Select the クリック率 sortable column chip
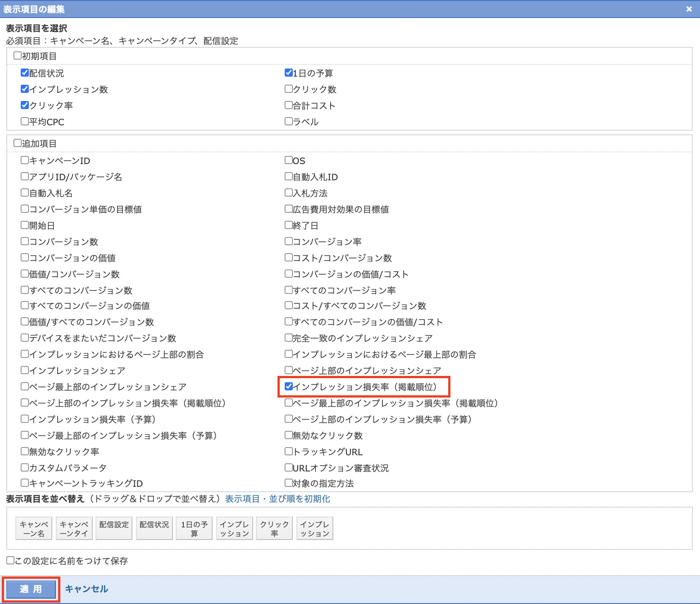This screenshot has height=604, width=700. coord(274,528)
